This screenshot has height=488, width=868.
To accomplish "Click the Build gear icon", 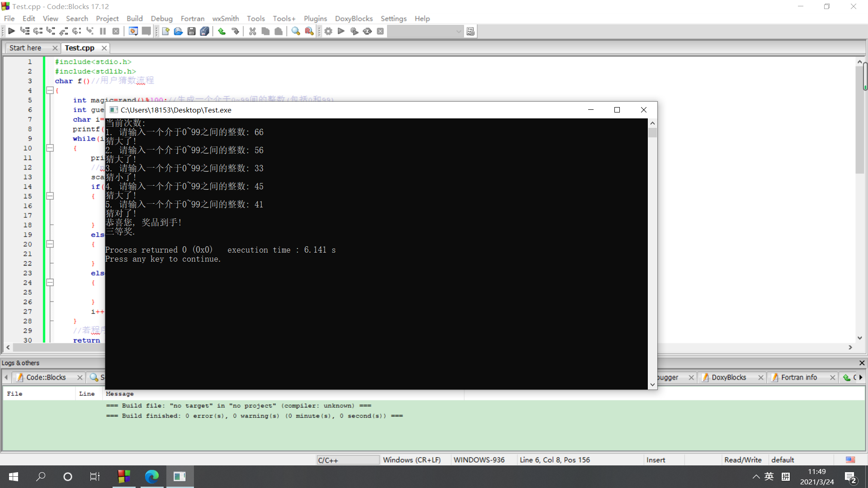I will pyautogui.click(x=328, y=31).
